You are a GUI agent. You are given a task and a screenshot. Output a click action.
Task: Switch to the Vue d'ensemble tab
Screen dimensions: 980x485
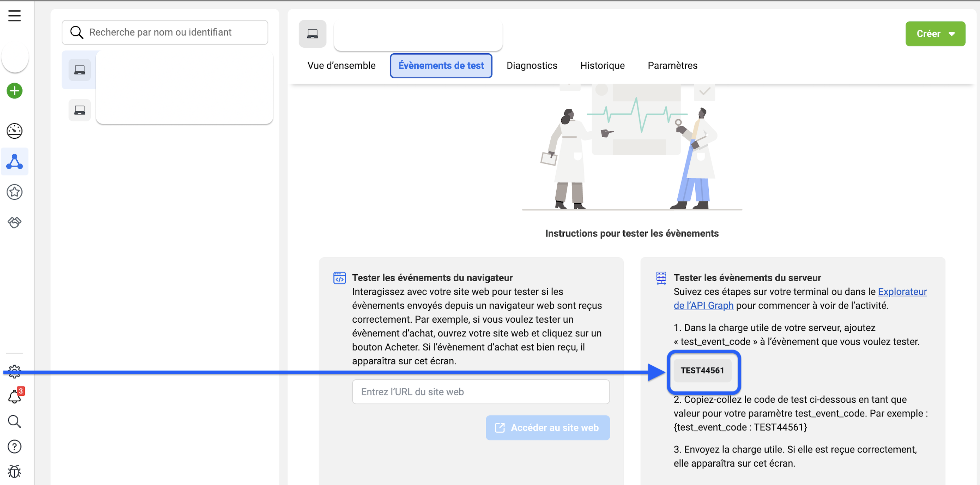(341, 66)
